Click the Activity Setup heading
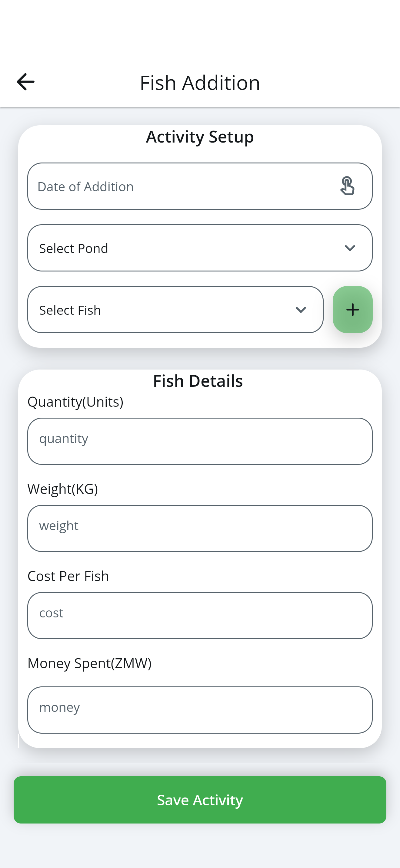This screenshot has width=400, height=868. pyautogui.click(x=200, y=137)
